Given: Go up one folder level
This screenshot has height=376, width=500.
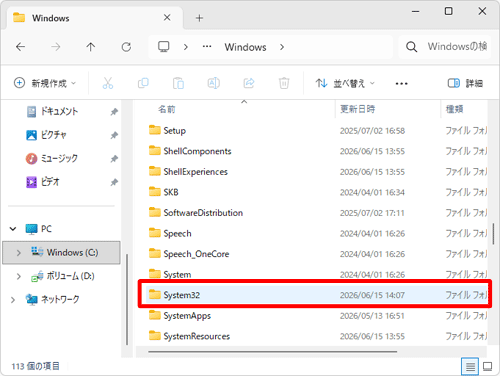Looking at the screenshot, I should click(x=91, y=47).
